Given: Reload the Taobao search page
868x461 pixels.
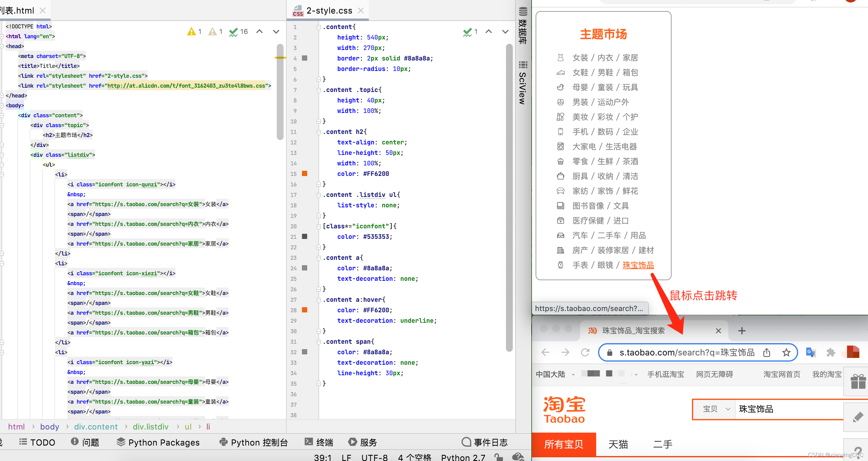Looking at the screenshot, I should [x=585, y=352].
